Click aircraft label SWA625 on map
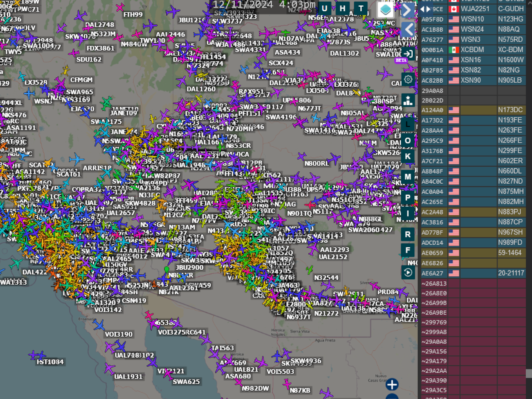The image size is (532, 399). [186, 382]
